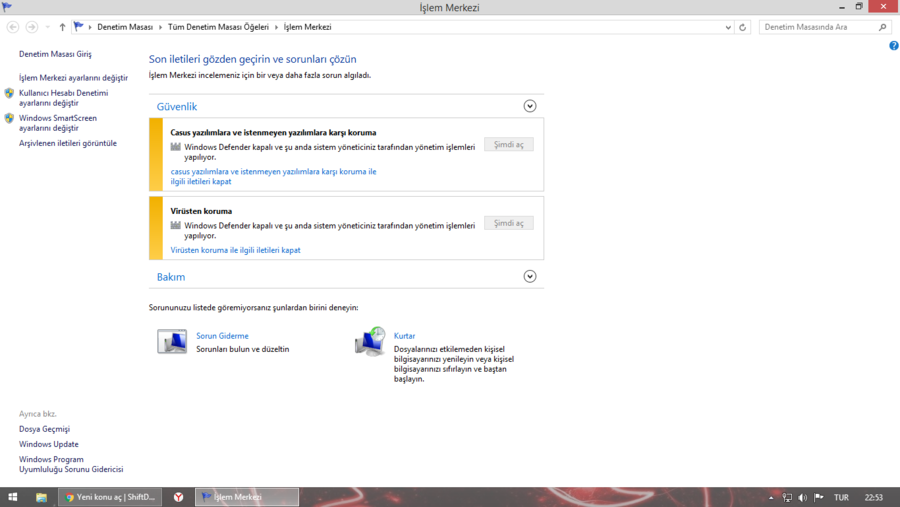Click Şimdi aç button for Virüsten koruma
This screenshot has height=507, width=900.
point(509,223)
